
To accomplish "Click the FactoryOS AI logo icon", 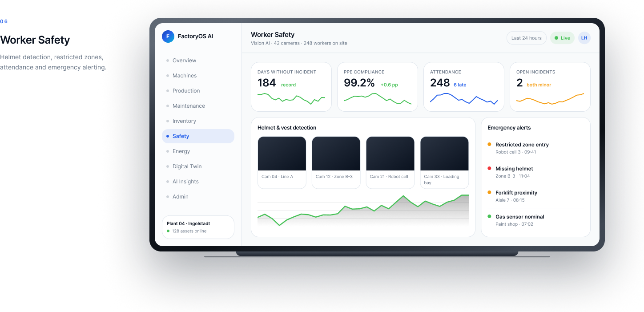I will coord(168,36).
